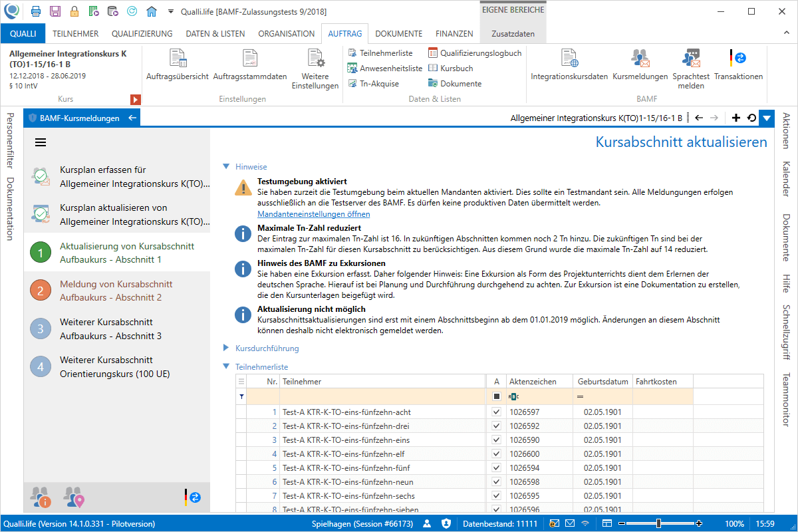Viewport: 798px width, 532px height.
Task: Select Aktualisierung von Kursabschnitt Abschnitt 1
Action: [117, 252]
